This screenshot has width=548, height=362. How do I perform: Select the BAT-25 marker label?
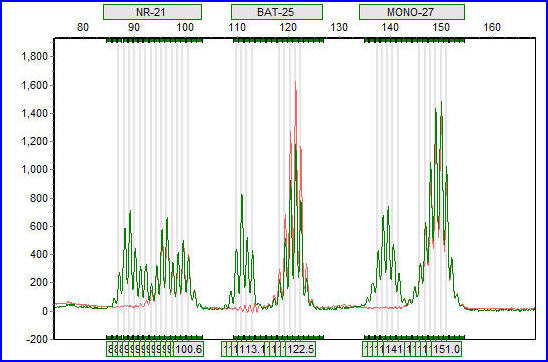point(276,12)
